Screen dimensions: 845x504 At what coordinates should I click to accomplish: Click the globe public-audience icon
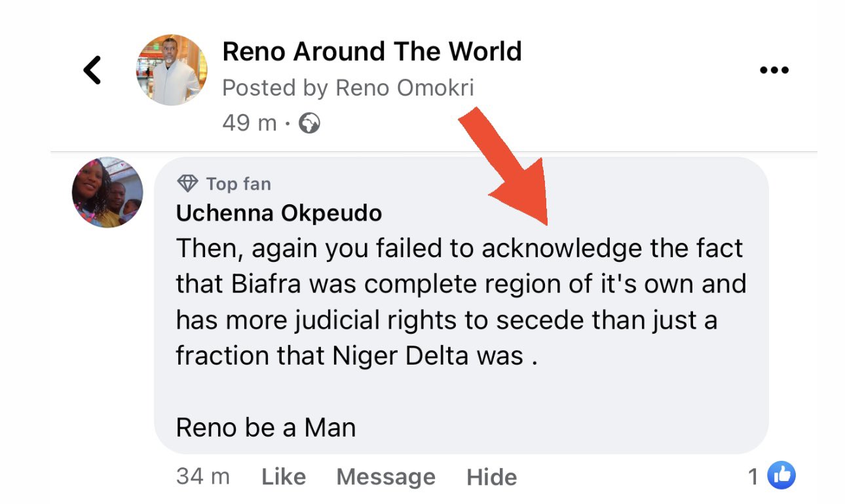point(309,122)
